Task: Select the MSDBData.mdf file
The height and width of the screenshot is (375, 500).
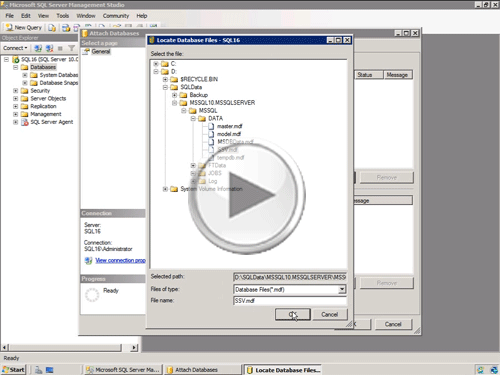Action: [235, 142]
